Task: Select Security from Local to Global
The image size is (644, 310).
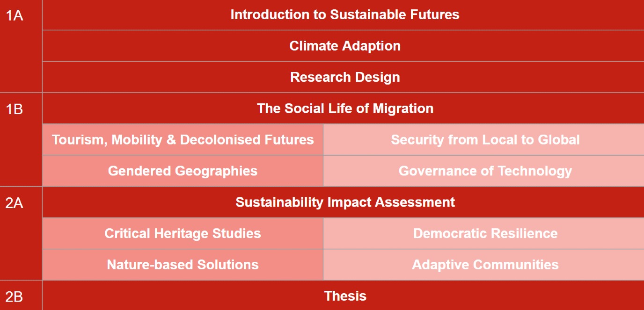Action: tap(484, 140)
